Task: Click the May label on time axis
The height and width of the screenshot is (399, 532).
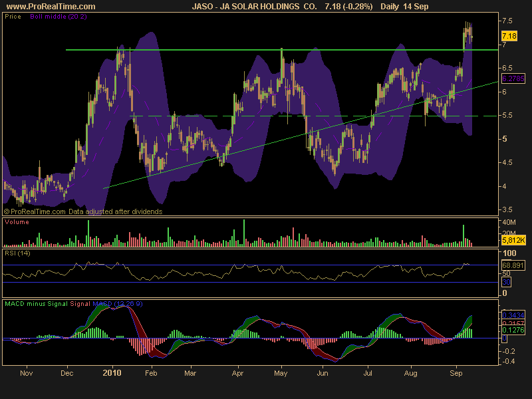Action: pos(281,373)
